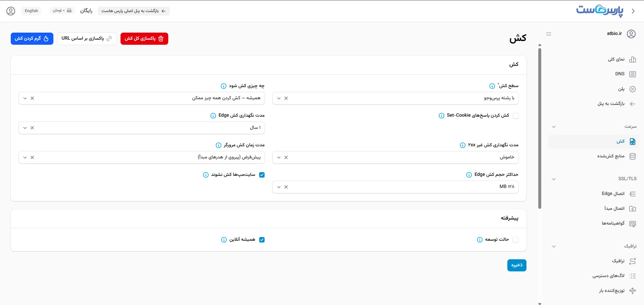
Task: Collapse the SSL/TLS sidebar section
Action: pyautogui.click(x=554, y=179)
